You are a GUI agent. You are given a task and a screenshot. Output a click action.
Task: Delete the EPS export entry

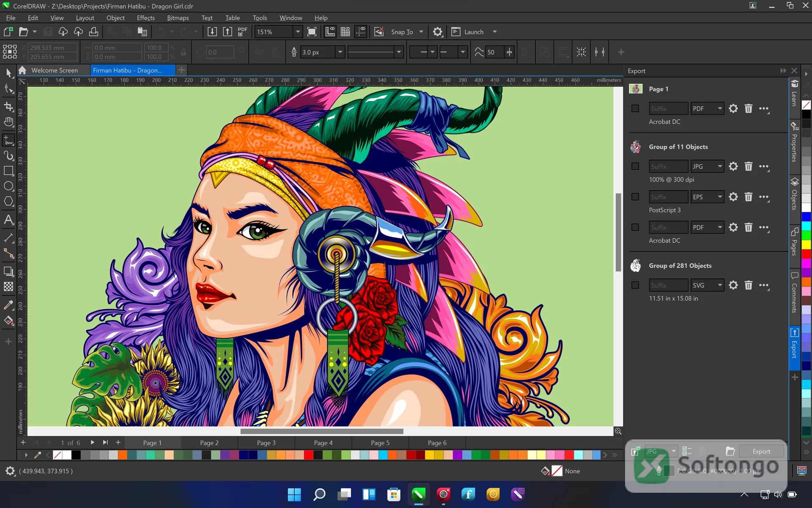[749, 197]
